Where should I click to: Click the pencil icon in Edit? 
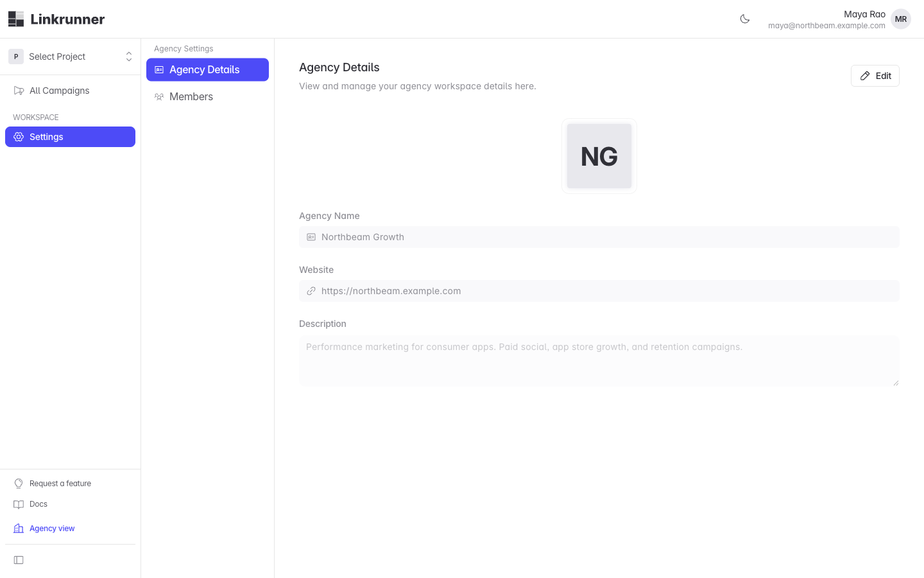(x=865, y=76)
